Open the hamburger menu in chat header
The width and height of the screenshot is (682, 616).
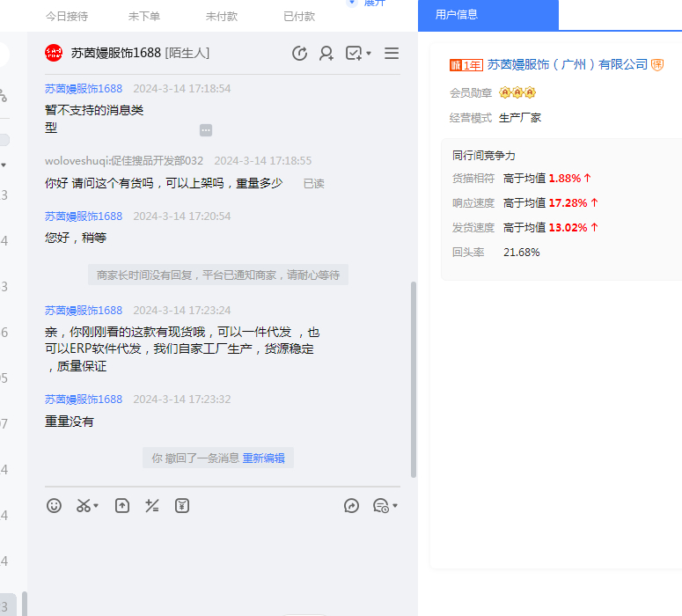pos(392,54)
